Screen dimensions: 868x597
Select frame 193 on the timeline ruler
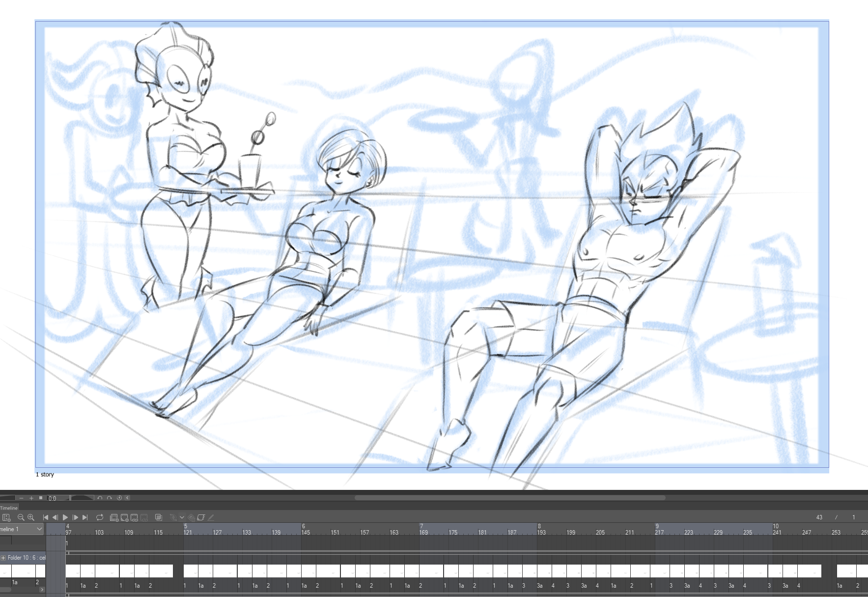click(541, 533)
